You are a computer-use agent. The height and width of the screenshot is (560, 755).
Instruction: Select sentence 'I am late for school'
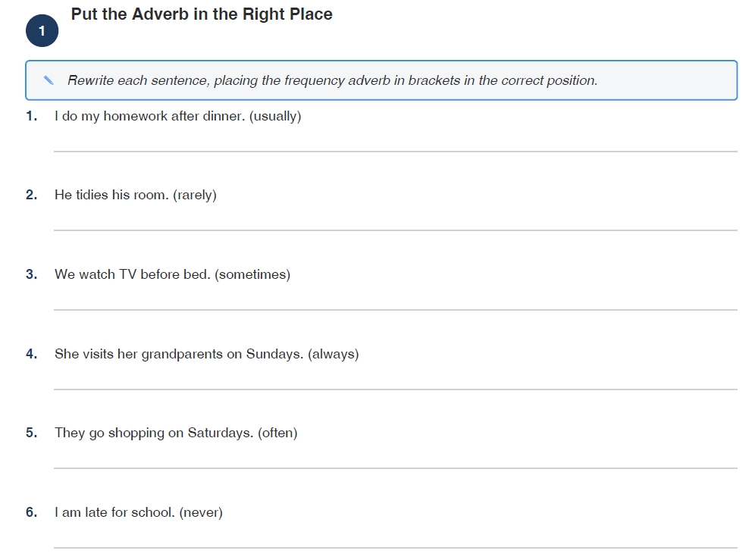point(114,512)
